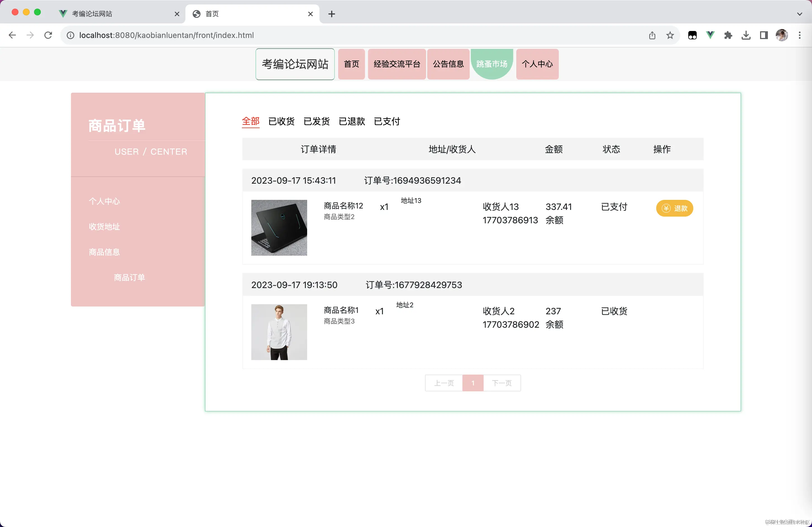Open Vue Devtools extension in toolbar
812x527 pixels.
(x=710, y=35)
